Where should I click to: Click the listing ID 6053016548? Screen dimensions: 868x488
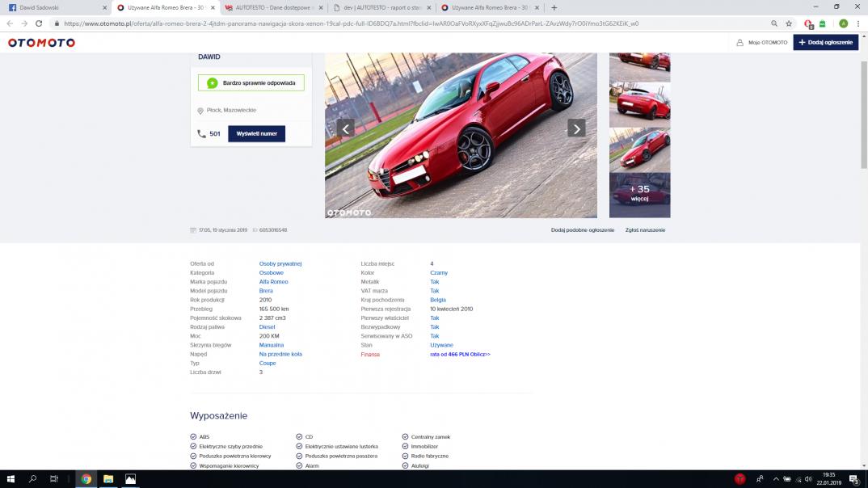pos(273,230)
